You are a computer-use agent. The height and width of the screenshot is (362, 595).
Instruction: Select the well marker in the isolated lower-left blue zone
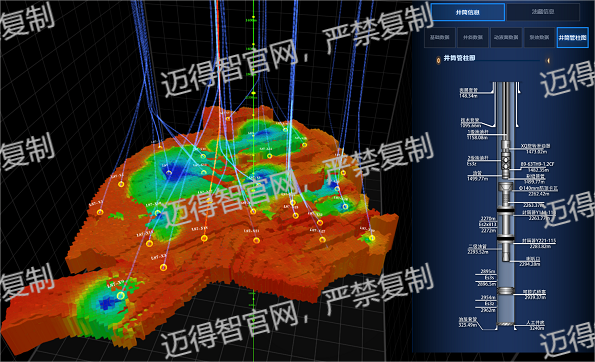121,295
